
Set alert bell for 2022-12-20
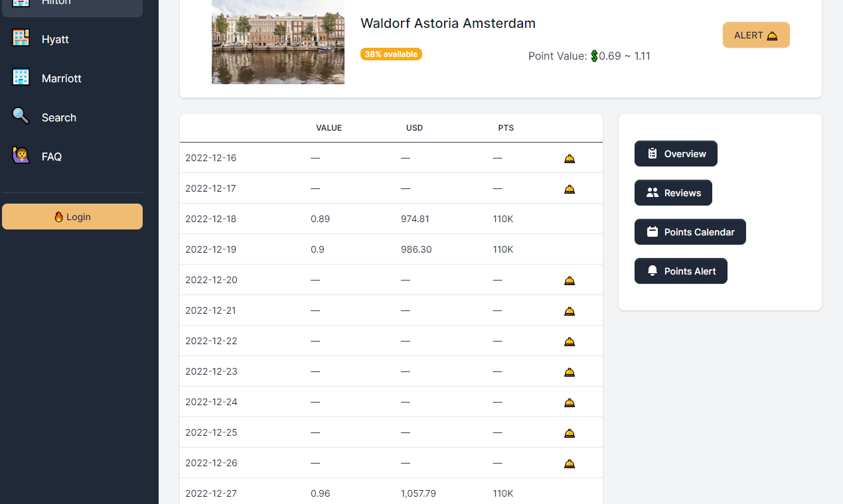[569, 281]
